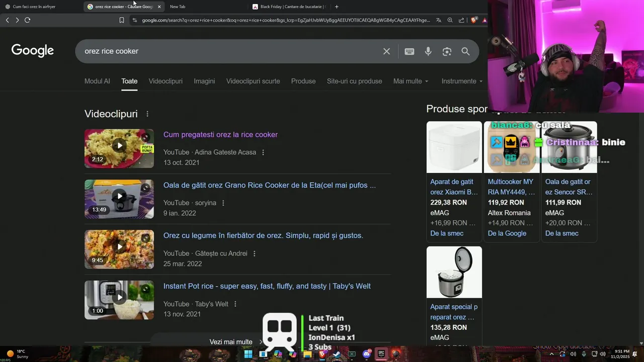Switch to 'Black Friday | Cantare de bucatarie' tab

[x=289, y=7]
